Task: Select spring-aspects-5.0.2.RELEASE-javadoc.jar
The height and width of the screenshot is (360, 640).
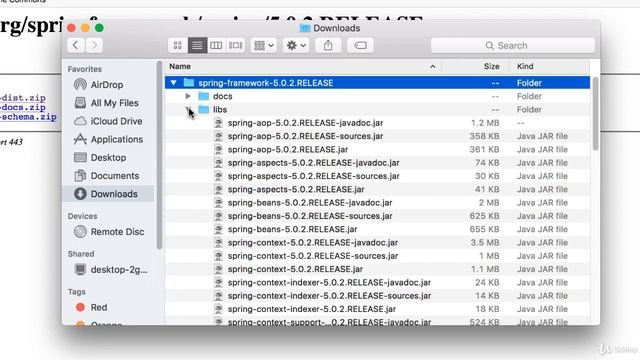Action: [378, 163]
